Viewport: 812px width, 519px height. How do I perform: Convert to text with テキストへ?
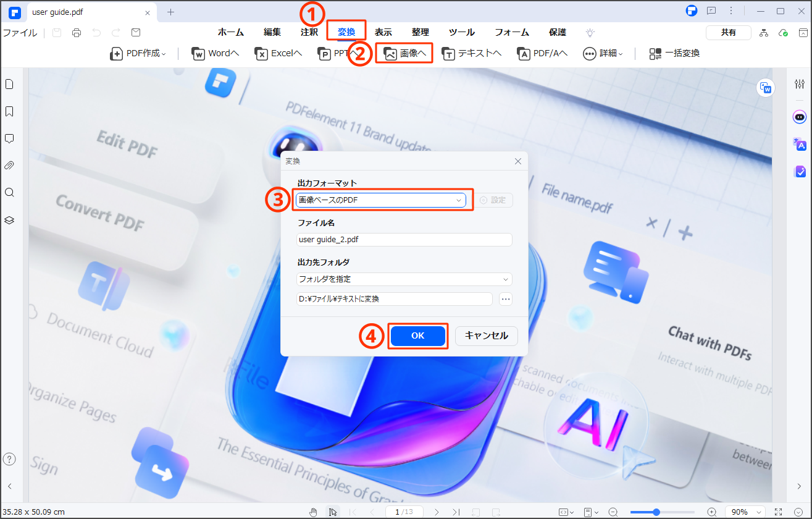click(x=472, y=54)
